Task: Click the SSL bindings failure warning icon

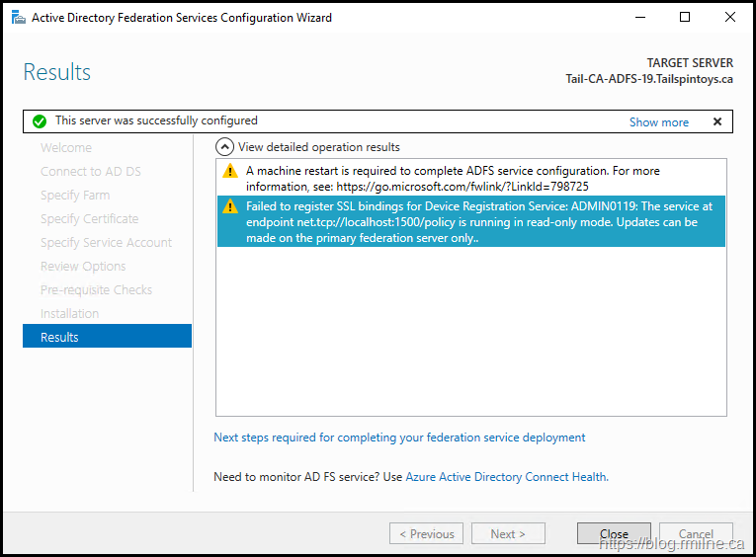Action: [x=230, y=206]
